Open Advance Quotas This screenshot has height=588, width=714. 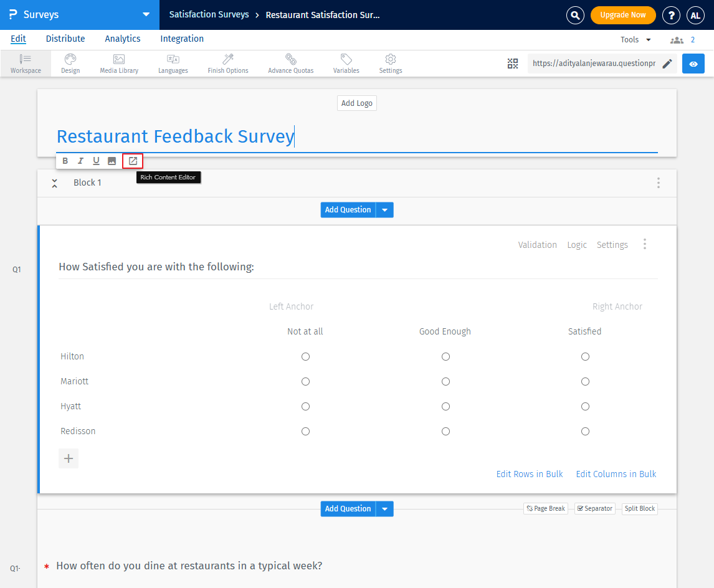tap(290, 63)
